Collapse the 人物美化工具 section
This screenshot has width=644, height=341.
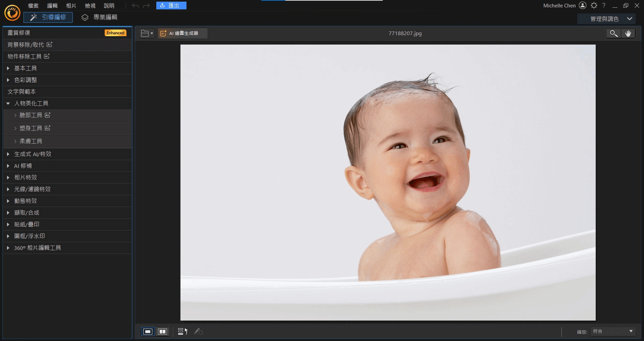point(8,104)
